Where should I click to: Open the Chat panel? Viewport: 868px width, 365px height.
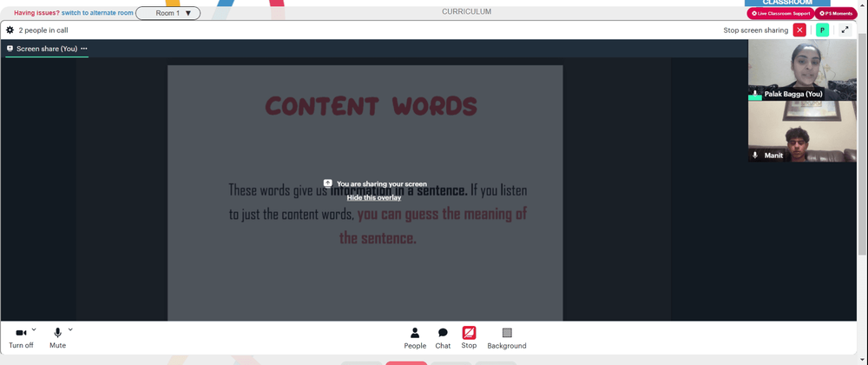(x=443, y=338)
